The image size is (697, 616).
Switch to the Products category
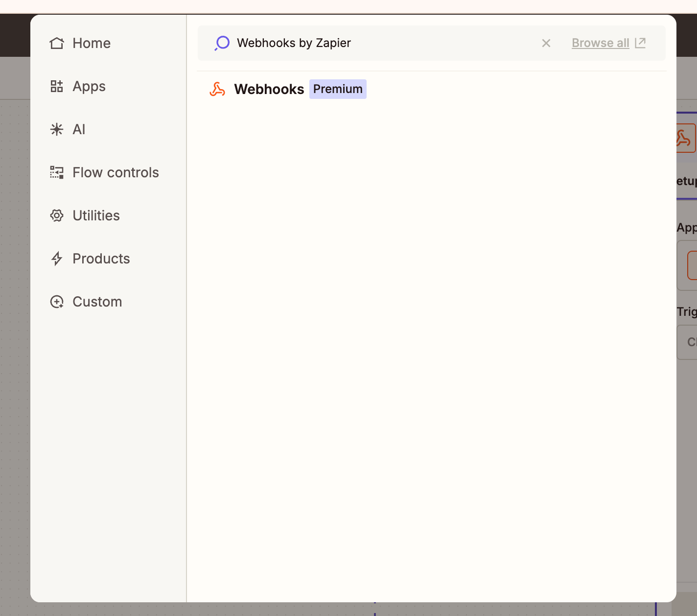(x=101, y=259)
